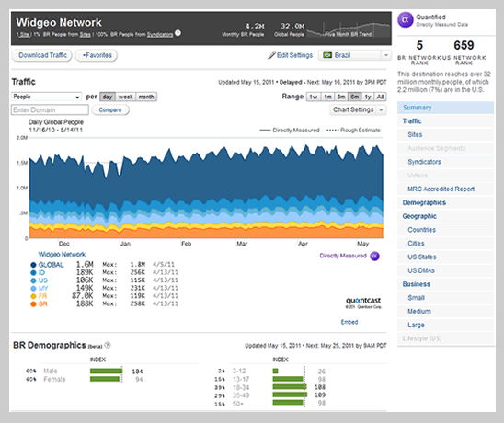Set the per-period toggle to week
Image resolution: width=504 pixels, height=423 pixels.
click(125, 97)
